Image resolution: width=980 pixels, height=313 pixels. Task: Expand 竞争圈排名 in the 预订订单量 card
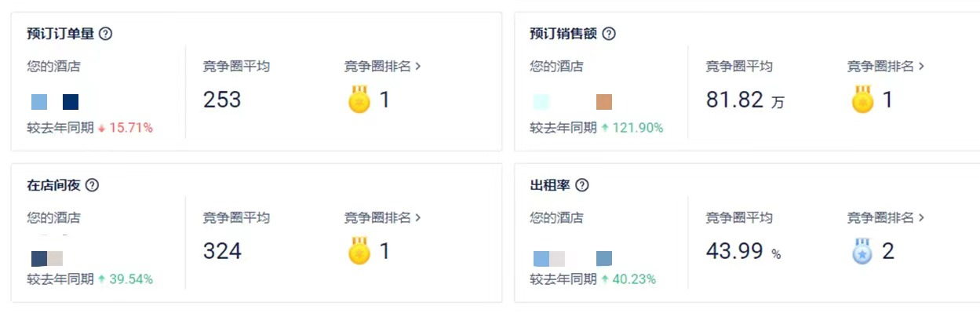click(x=383, y=67)
